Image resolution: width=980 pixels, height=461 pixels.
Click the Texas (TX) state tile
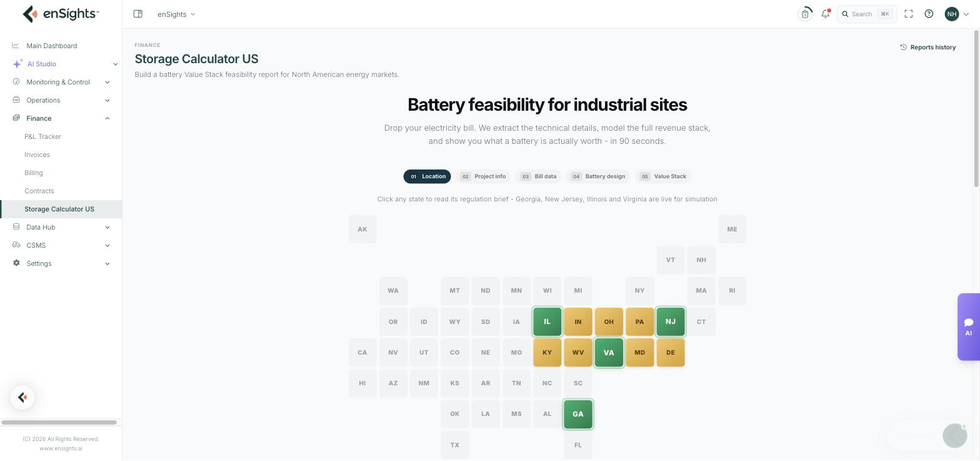[x=454, y=445]
